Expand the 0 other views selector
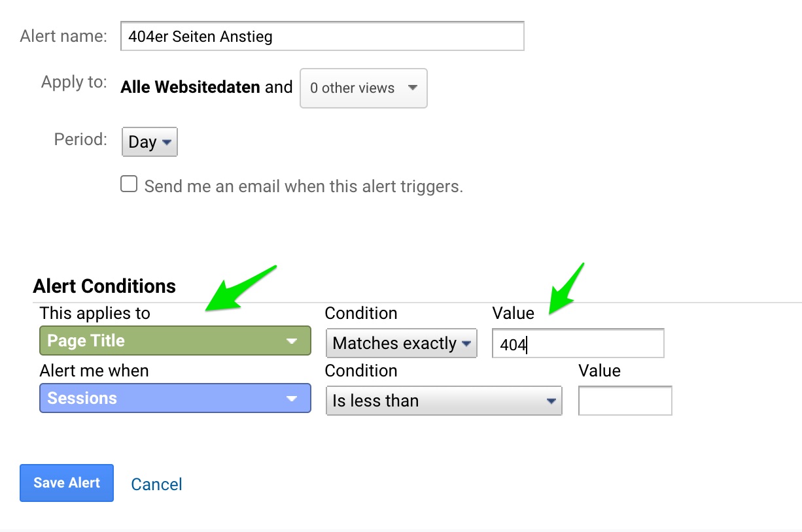Image resolution: width=802 pixels, height=532 pixels. click(363, 88)
